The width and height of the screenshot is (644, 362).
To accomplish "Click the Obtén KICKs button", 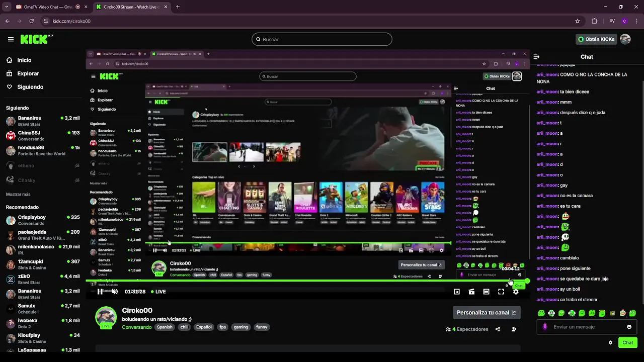I will point(596,39).
